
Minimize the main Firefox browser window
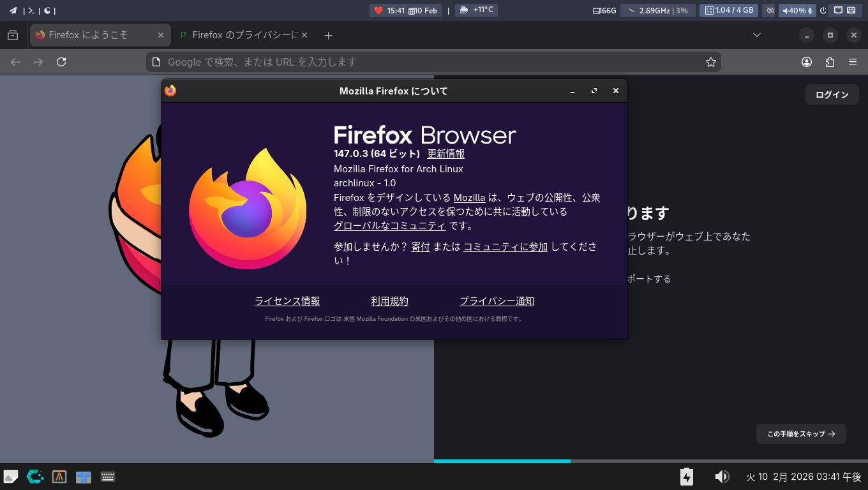807,35
